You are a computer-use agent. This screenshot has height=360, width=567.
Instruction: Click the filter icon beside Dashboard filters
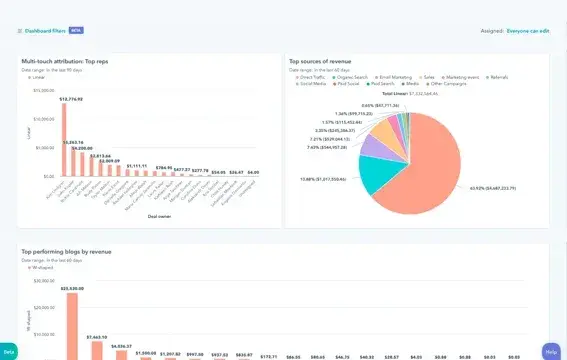[20, 31]
